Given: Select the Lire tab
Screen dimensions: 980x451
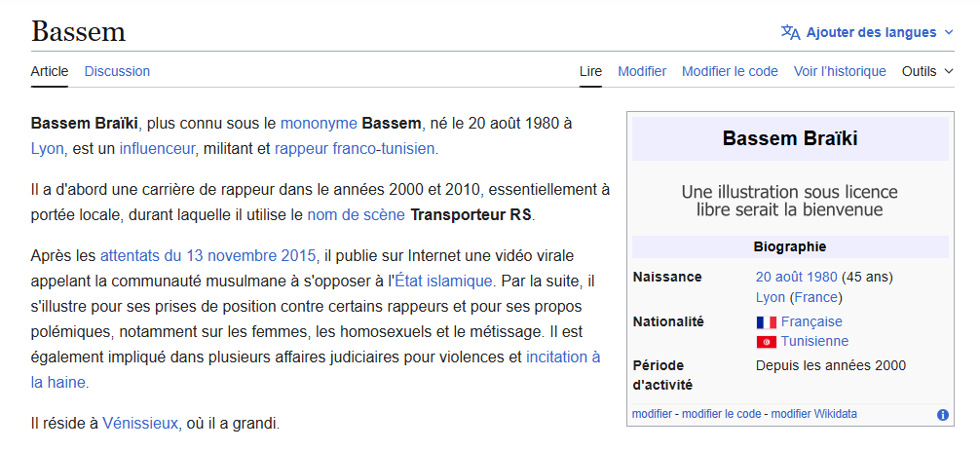Looking at the screenshot, I should coord(590,71).
